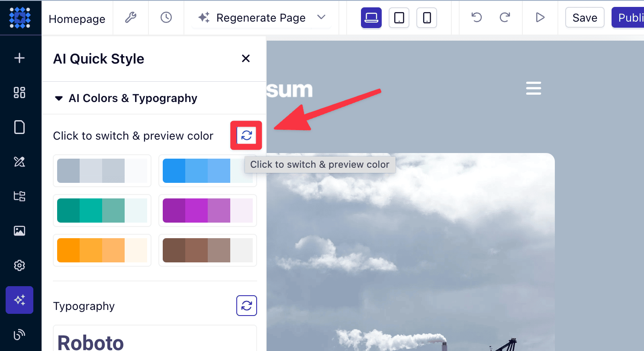Select the orange color palette
The image size is (644, 351).
[x=102, y=250]
